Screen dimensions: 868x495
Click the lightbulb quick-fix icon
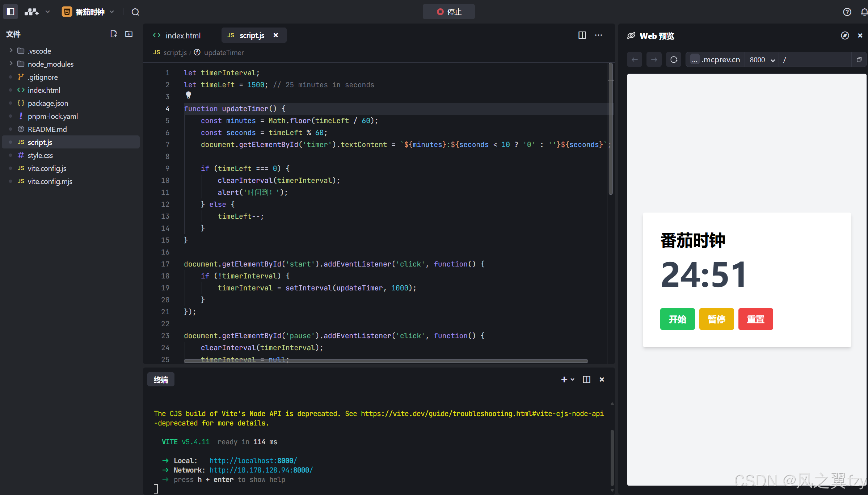pos(189,95)
